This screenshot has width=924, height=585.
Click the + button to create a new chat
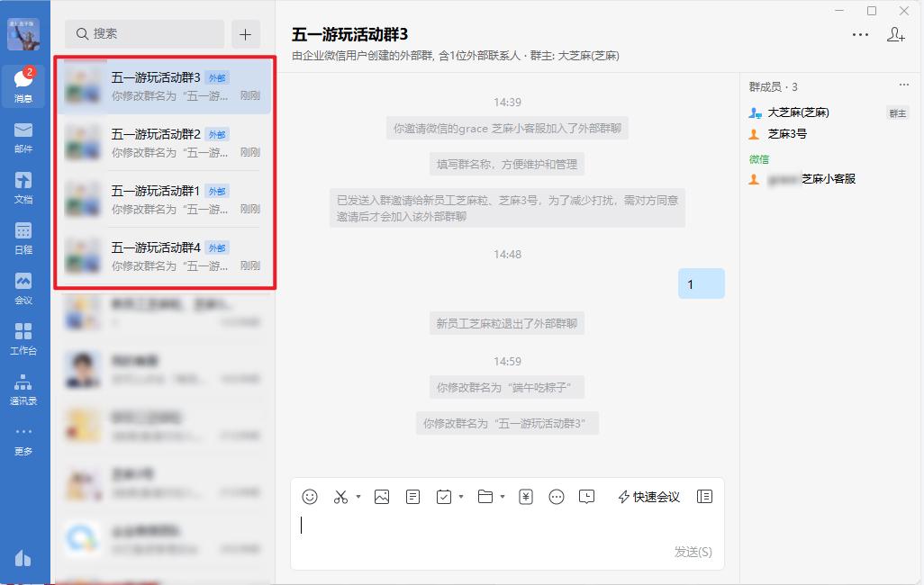pyautogui.click(x=245, y=34)
